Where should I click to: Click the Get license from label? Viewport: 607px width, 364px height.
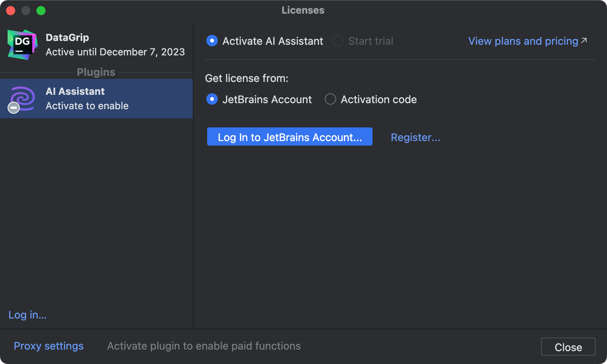pyautogui.click(x=247, y=78)
